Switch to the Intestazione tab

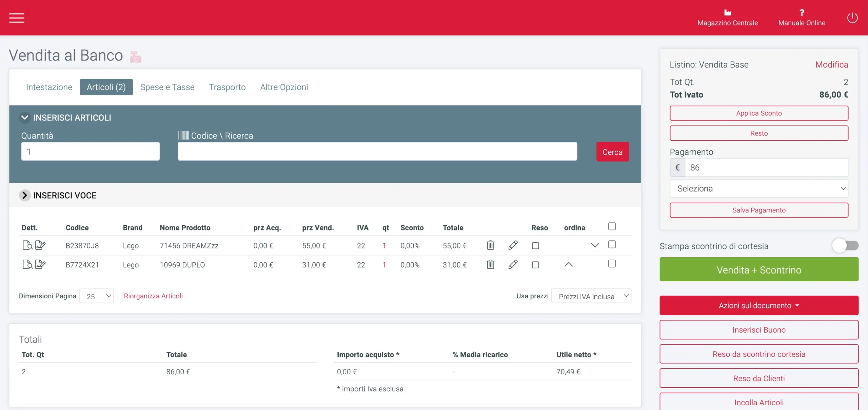tap(49, 87)
